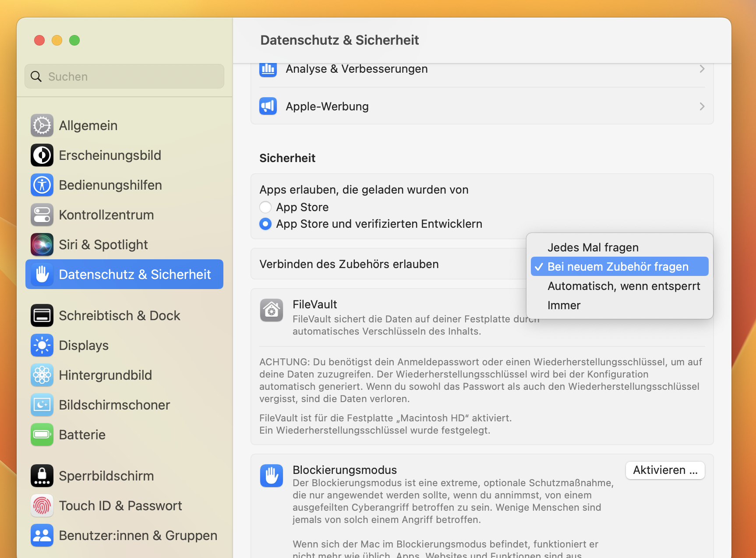Click the Erscheinungsbild sidebar icon
Viewport: 756px width, 558px height.
(x=42, y=155)
